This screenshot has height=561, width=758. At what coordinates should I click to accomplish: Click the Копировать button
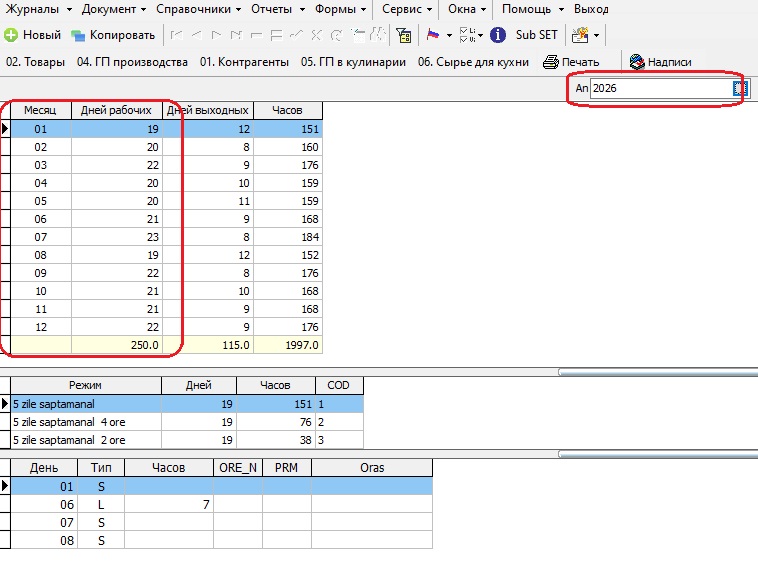click(x=113, y=35)
